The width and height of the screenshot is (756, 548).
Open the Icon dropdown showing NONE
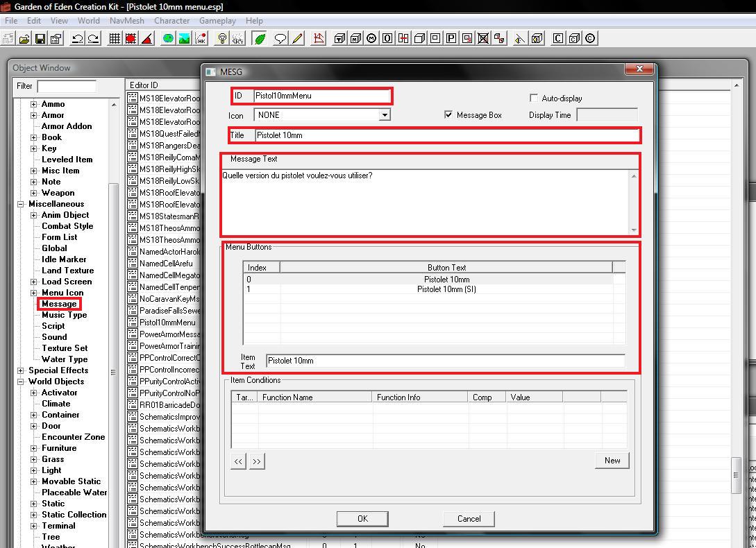point(385,114)
